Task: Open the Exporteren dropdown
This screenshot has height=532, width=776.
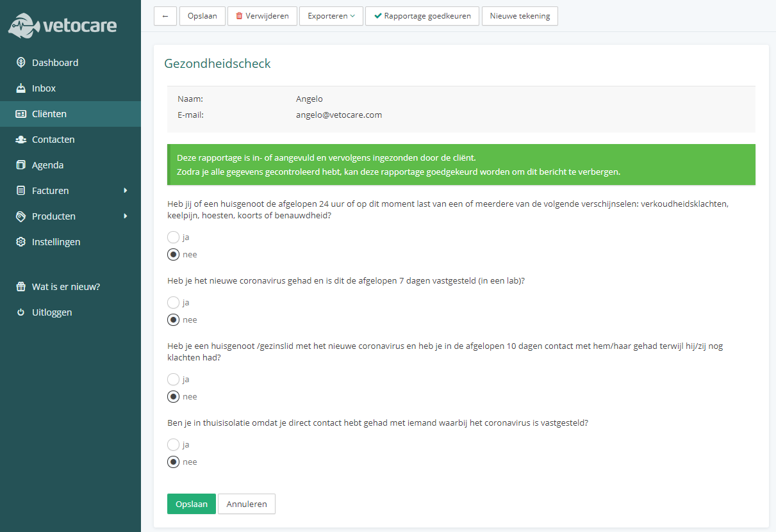Action: [x=331, y=16]
